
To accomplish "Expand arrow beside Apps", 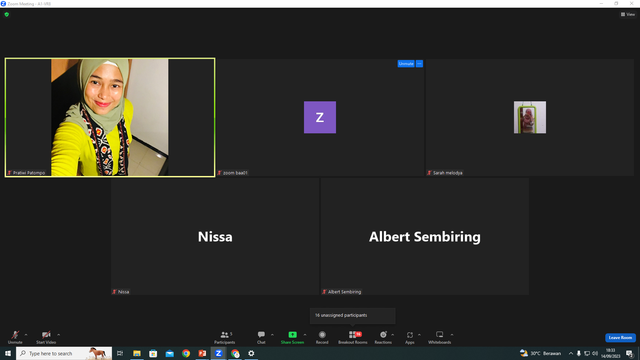I will (x=419, y=335).
